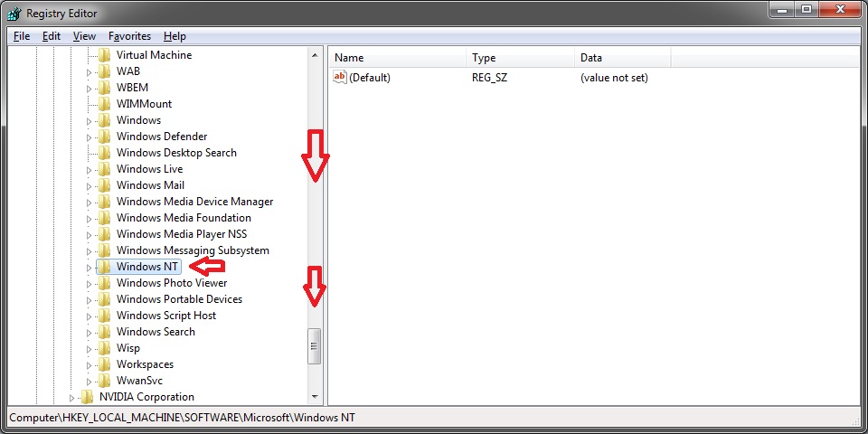Click the tree scrollbar up arrow
Viewport: 868px width, 434px height.
click(x=315, y=55)
